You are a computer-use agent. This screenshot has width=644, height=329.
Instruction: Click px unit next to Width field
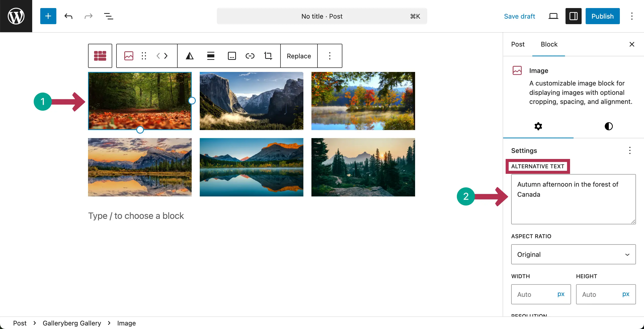point(561,294)
